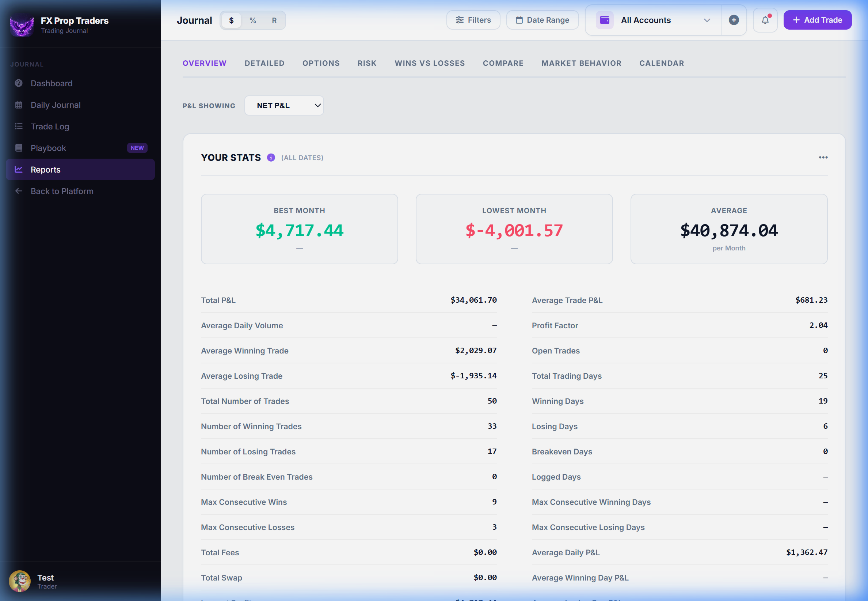Click the FX Prop Traders owl logo
Image resolution: width=868 pixels, height=601 pixels.
point(22,25)
